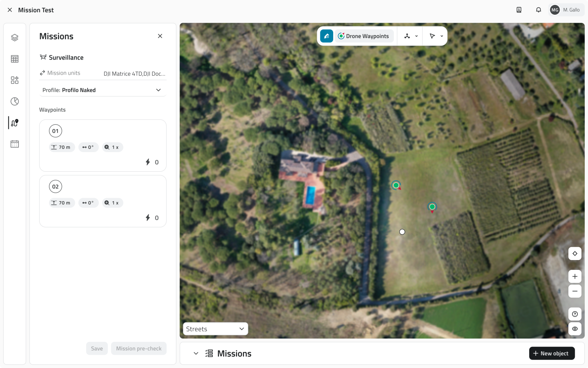The width and height of the screenshot is (588, 368).
Task: Click the Waypoints section label
Action: [x=52, y=110]
